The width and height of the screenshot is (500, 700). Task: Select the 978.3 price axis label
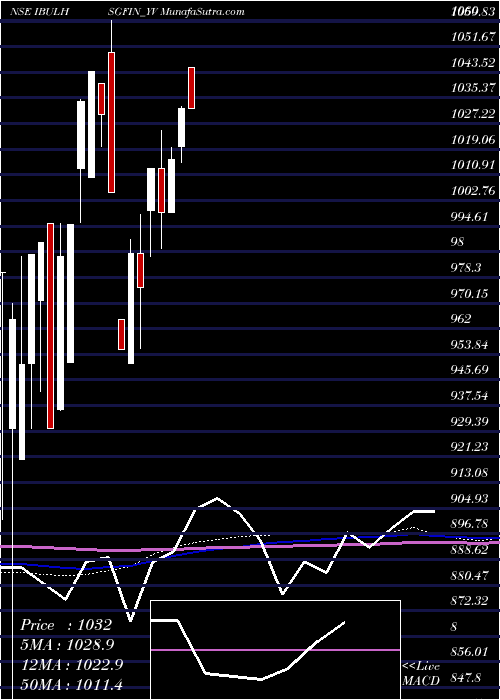467,267
